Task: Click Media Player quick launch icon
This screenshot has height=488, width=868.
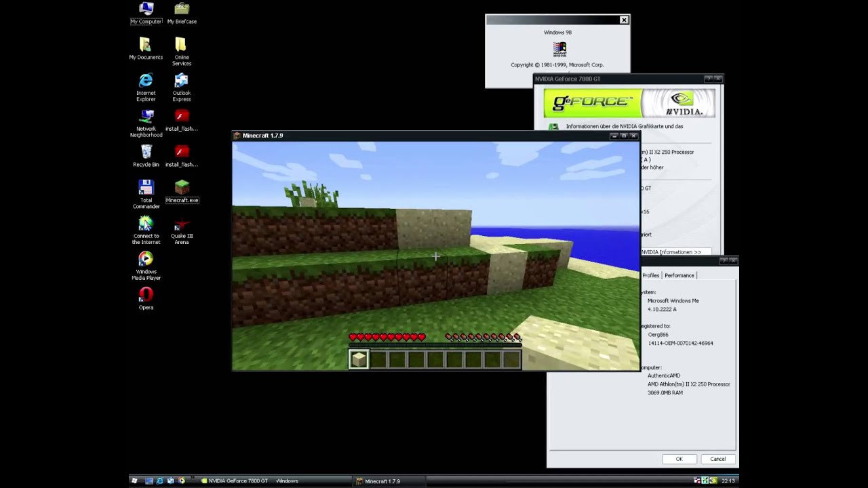Action: pos(182,481)
